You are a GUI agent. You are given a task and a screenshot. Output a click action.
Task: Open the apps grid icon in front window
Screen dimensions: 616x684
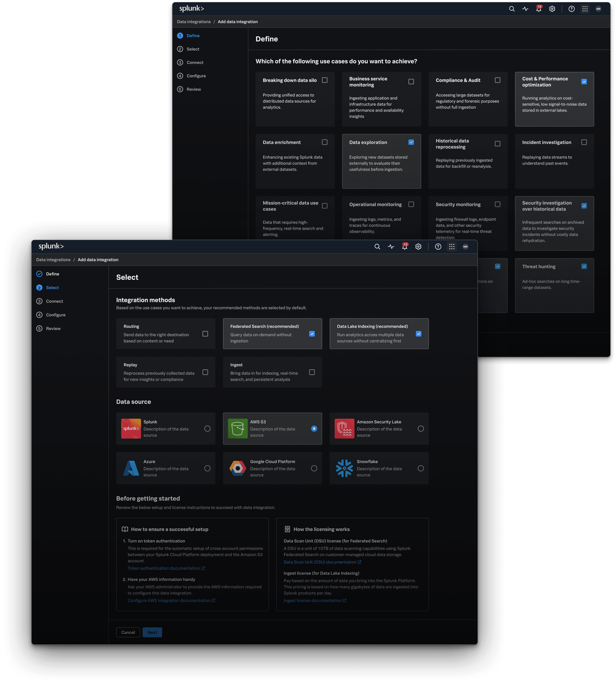(452, 247)
